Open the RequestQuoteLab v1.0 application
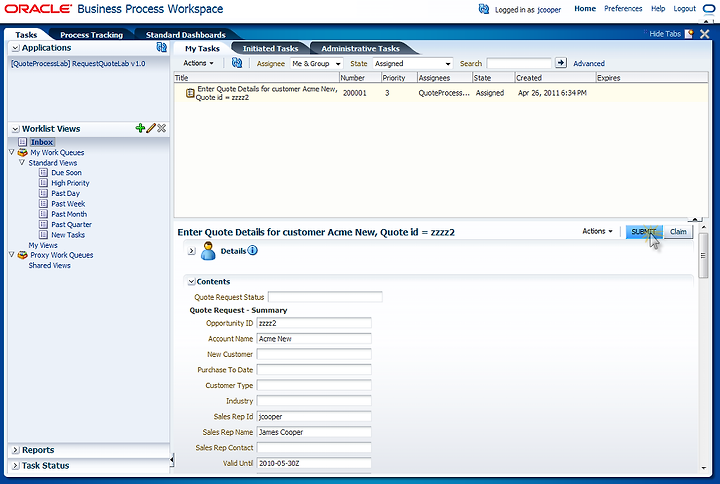This screenshot has height=484, width=720. coord(78,63)
